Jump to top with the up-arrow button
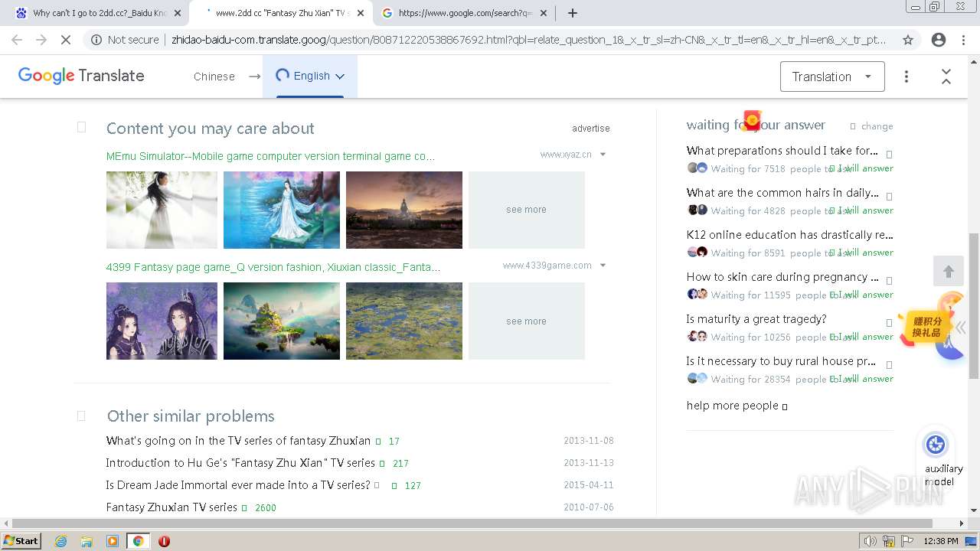The width and height of the screenshot is (980, 551). tap(949, 272)
